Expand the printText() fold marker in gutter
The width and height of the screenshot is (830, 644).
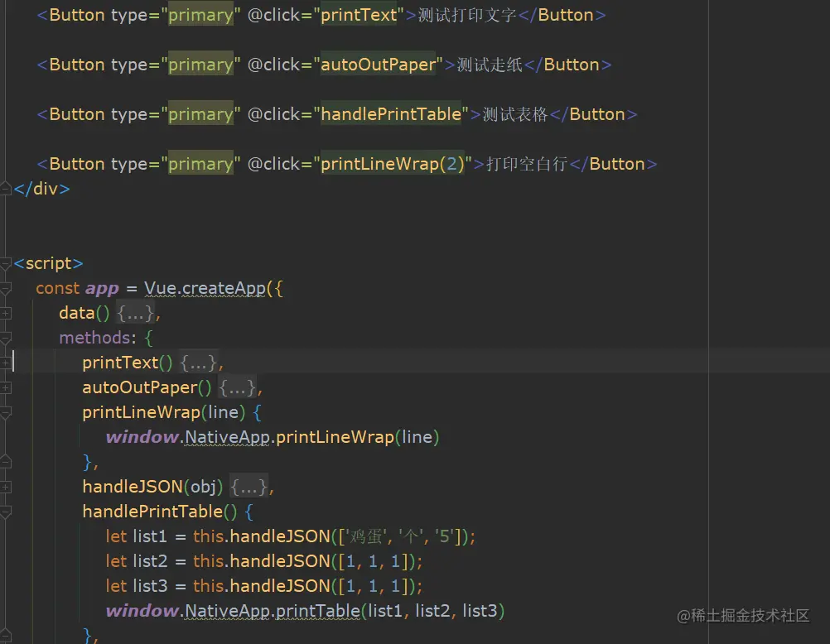5,363
